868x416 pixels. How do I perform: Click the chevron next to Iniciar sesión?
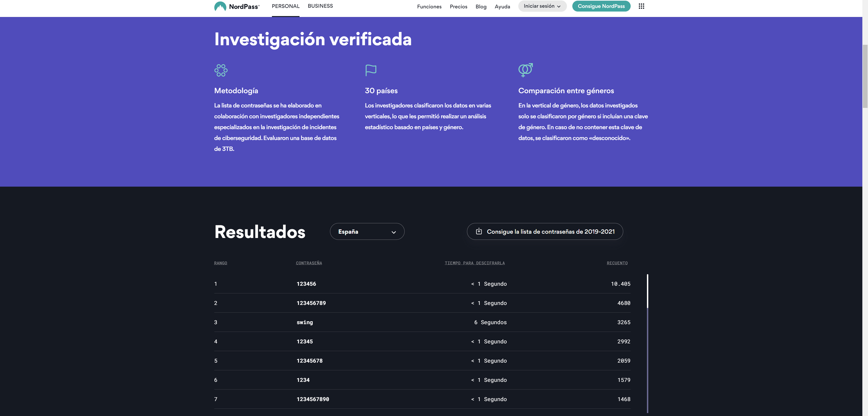pos(559,6)
